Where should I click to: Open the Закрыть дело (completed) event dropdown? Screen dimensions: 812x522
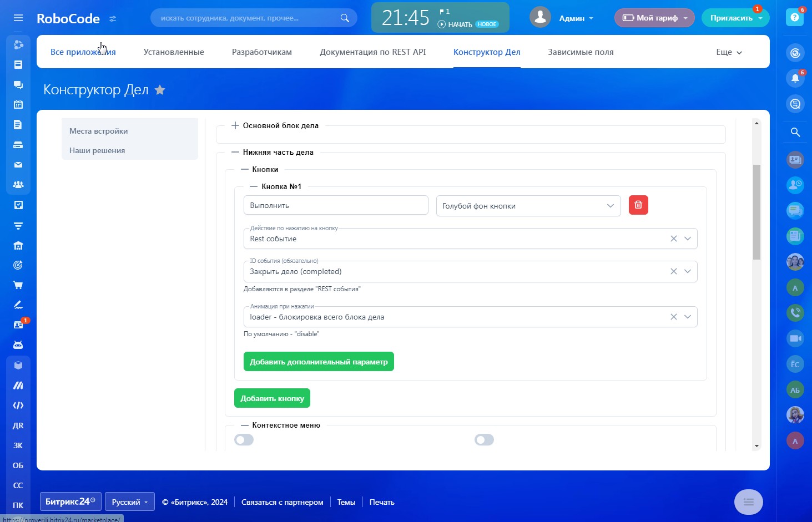pos(470,271)
